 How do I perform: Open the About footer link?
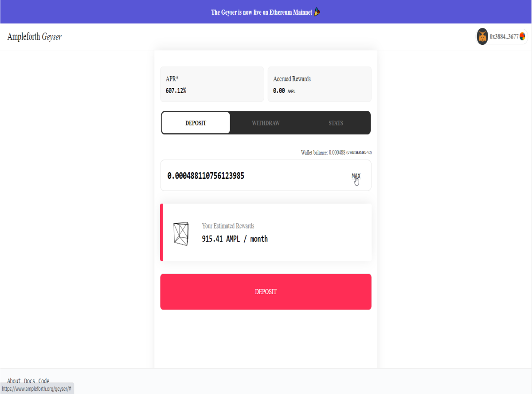pos(14,381)
